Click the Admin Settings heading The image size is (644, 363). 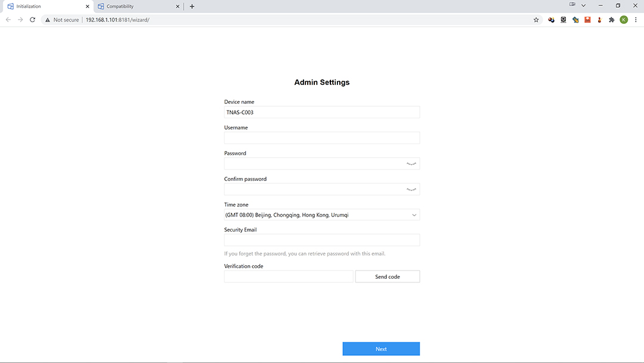tap(322, 82)
